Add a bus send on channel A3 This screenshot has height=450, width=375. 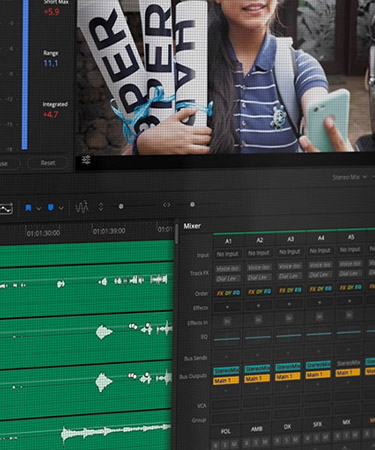[288, 354]
